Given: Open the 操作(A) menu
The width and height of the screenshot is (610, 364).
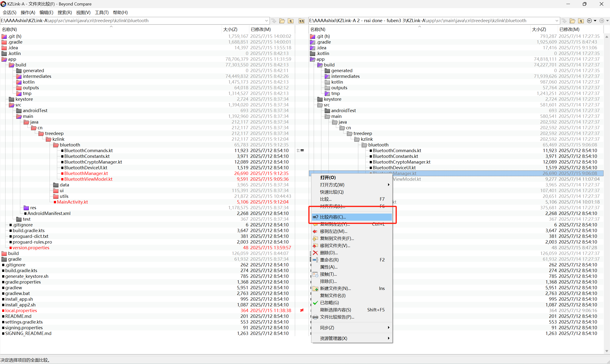Looking at the screenshot, I should 28,13.
